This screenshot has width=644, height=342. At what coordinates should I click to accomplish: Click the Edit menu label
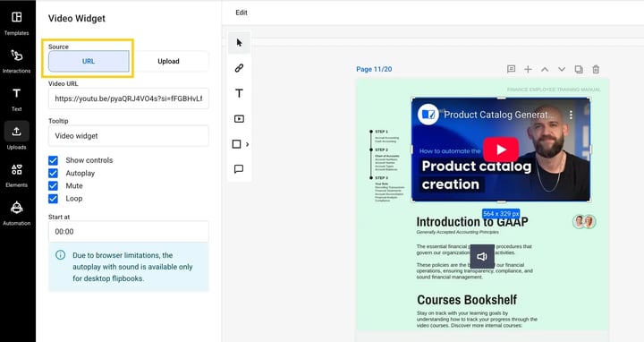241,13
